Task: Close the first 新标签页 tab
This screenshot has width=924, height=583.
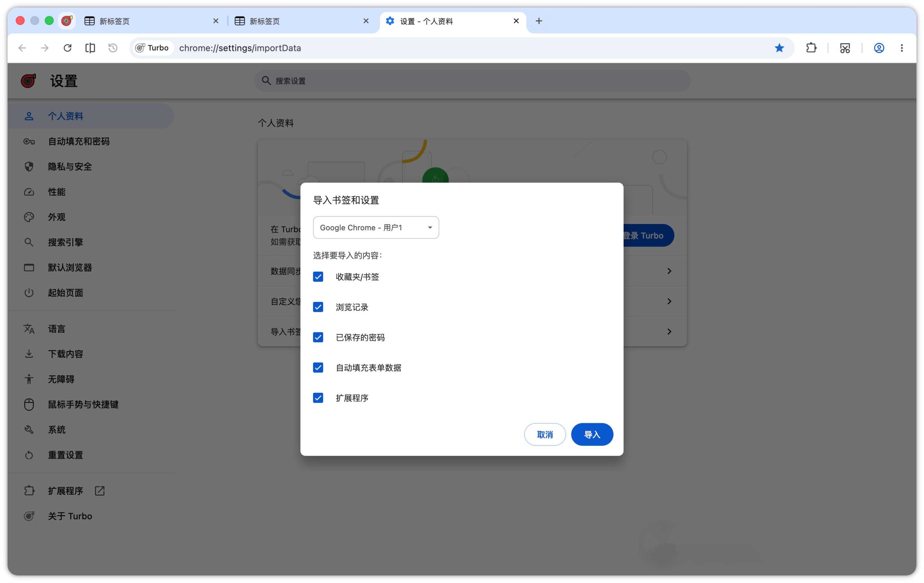Action: coord(215,21)
